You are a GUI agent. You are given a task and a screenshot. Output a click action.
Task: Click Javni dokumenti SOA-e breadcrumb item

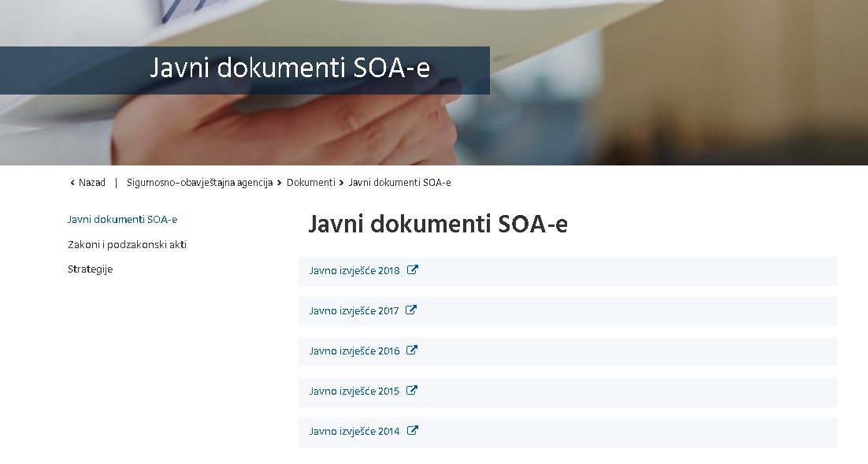point(399,183)
